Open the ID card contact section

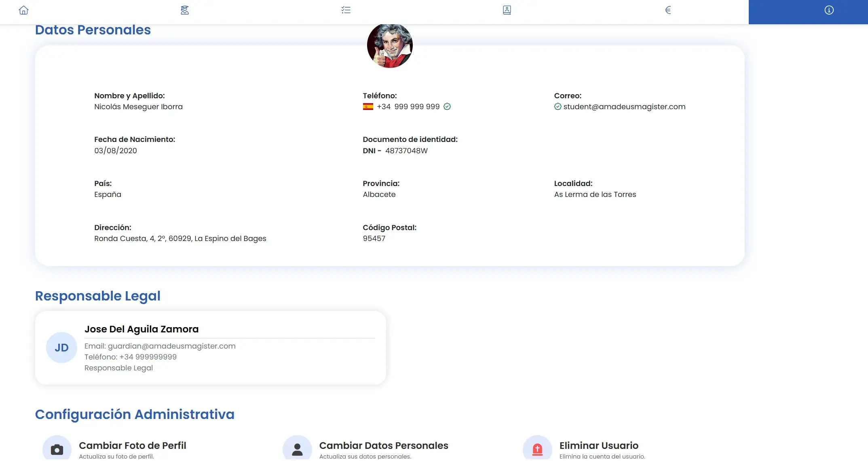(x=507, y=10)
